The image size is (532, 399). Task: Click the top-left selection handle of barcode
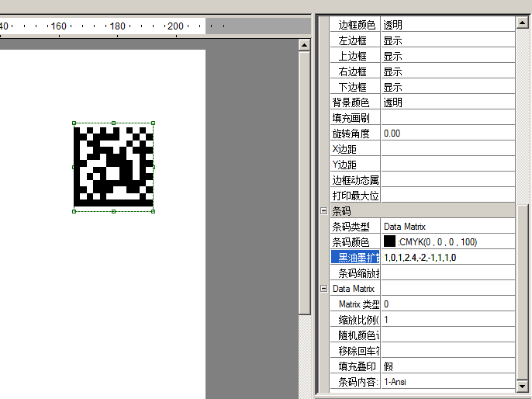[74, 123]
